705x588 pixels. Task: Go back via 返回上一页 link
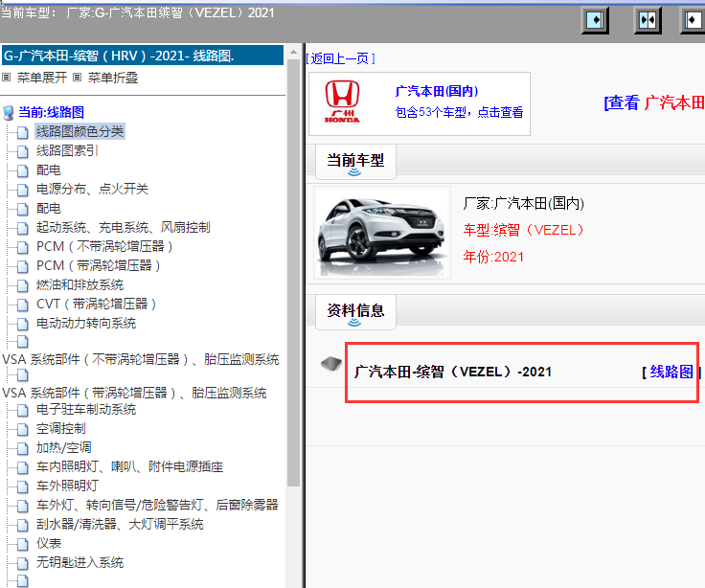tap(340, 58)
